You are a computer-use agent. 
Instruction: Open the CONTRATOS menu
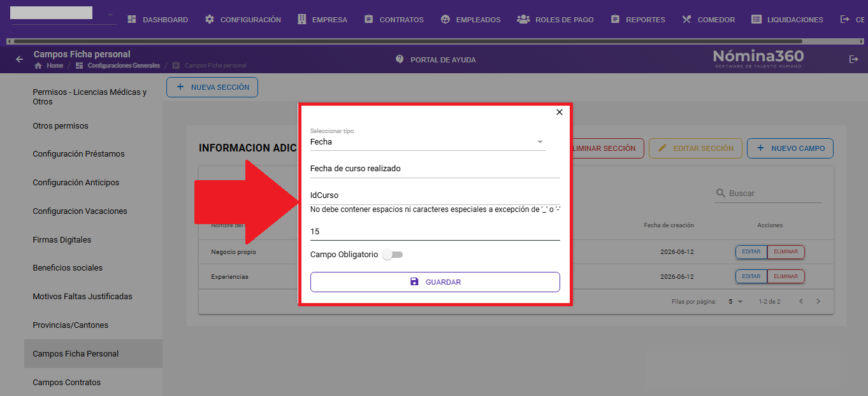[394, 20]
